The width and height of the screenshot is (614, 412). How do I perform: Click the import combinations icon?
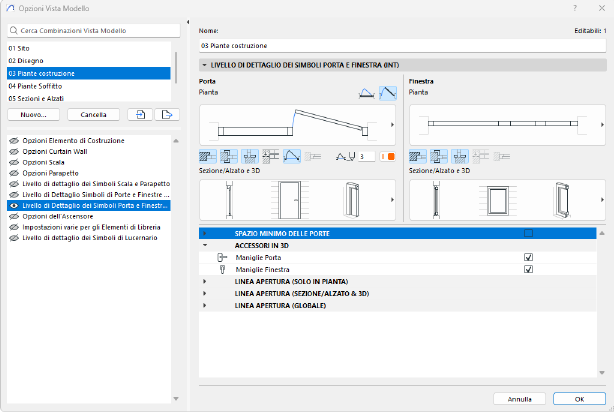click(141, 115)
